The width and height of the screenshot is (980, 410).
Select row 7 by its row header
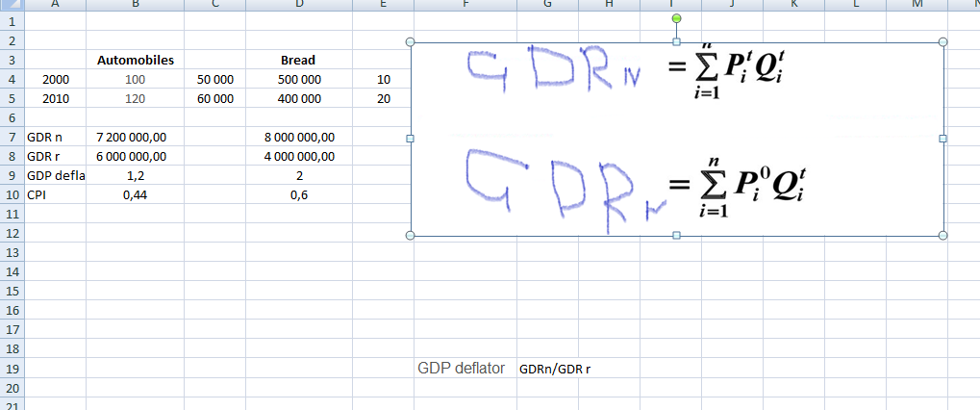pyautogui.click(x=12, y=137)
